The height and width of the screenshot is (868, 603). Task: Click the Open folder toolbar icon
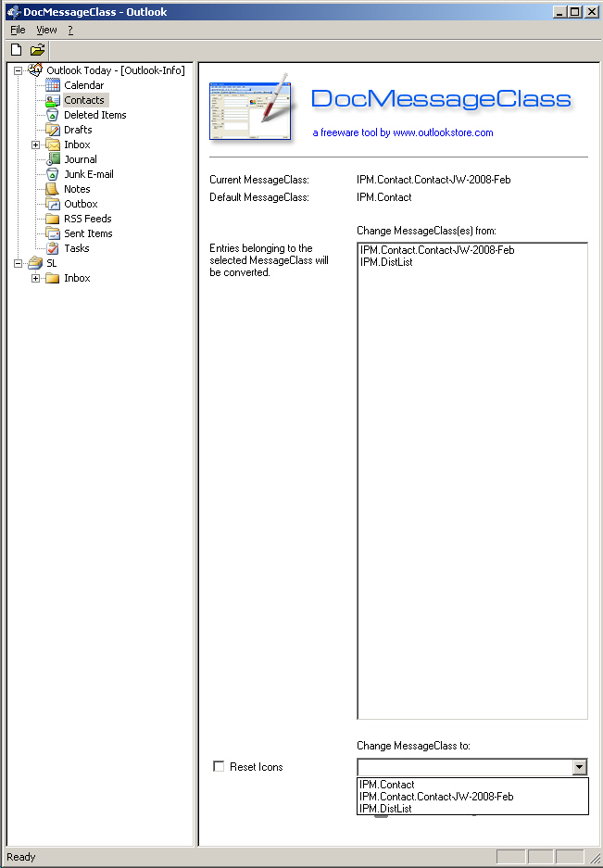pos(37,50)
